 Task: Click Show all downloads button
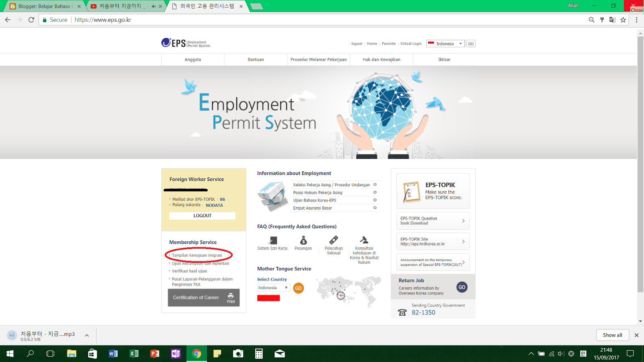point(612,335)
